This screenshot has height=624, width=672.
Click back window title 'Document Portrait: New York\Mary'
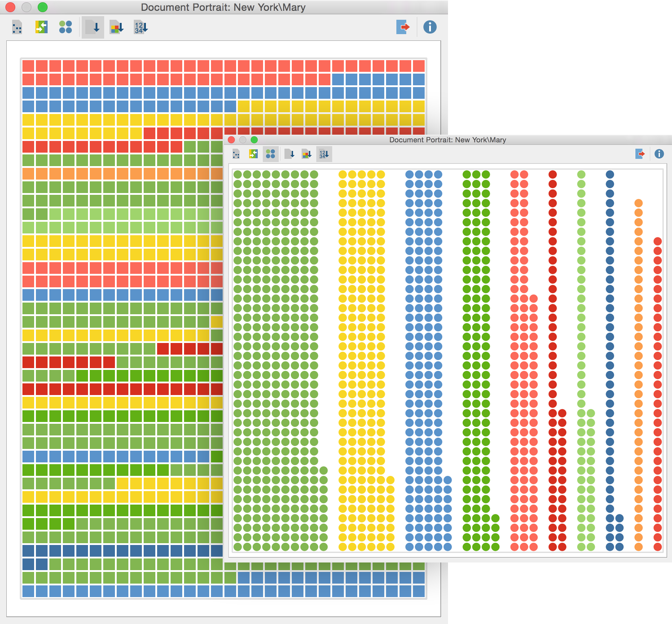[x=223, y=7]
